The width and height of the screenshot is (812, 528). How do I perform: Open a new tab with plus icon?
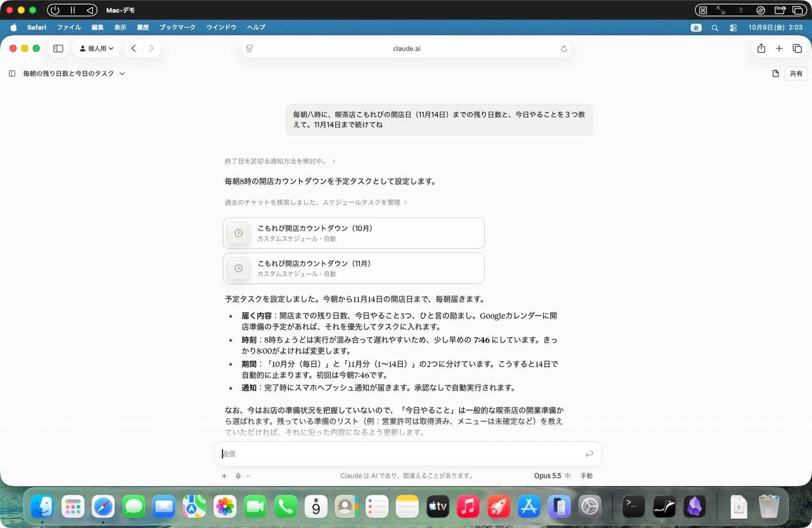pyautogui.click(x=779, y=48)
